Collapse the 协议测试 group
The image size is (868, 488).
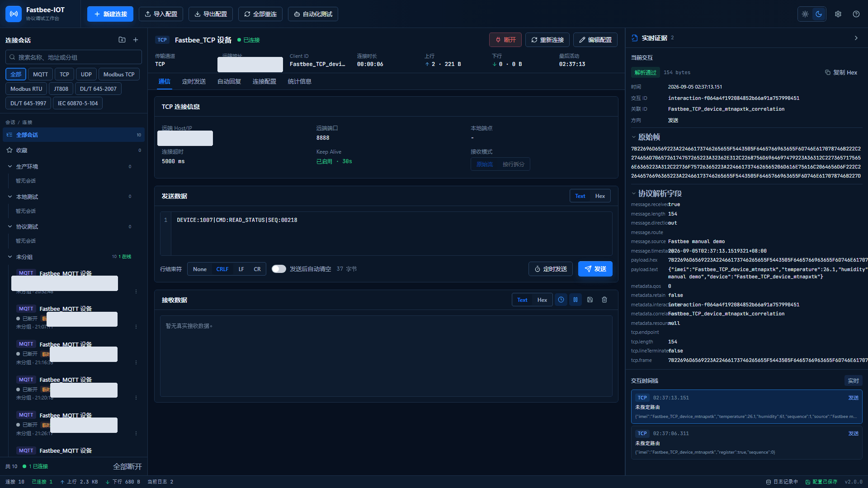(10, 226)
